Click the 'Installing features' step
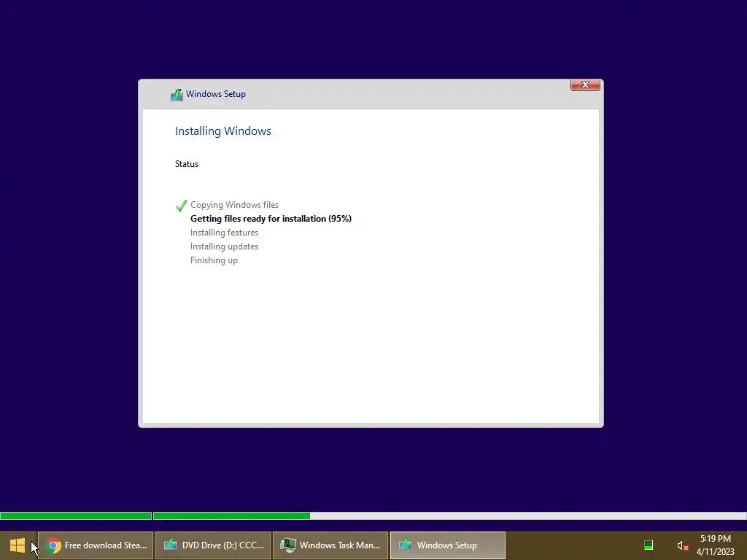This screenshot has height=560, width=747. (225, 233)
